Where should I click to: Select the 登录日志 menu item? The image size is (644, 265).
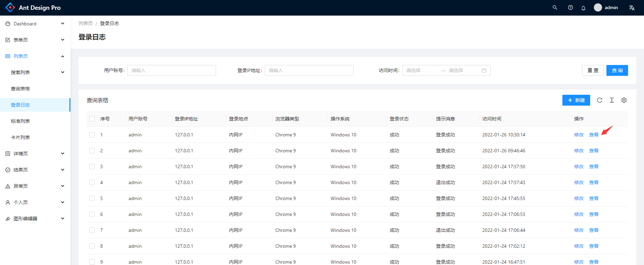point(35,105)
